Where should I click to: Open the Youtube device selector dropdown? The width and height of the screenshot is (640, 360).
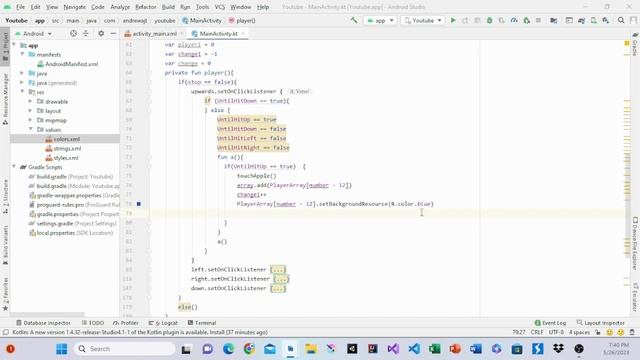tap(422, 20)
